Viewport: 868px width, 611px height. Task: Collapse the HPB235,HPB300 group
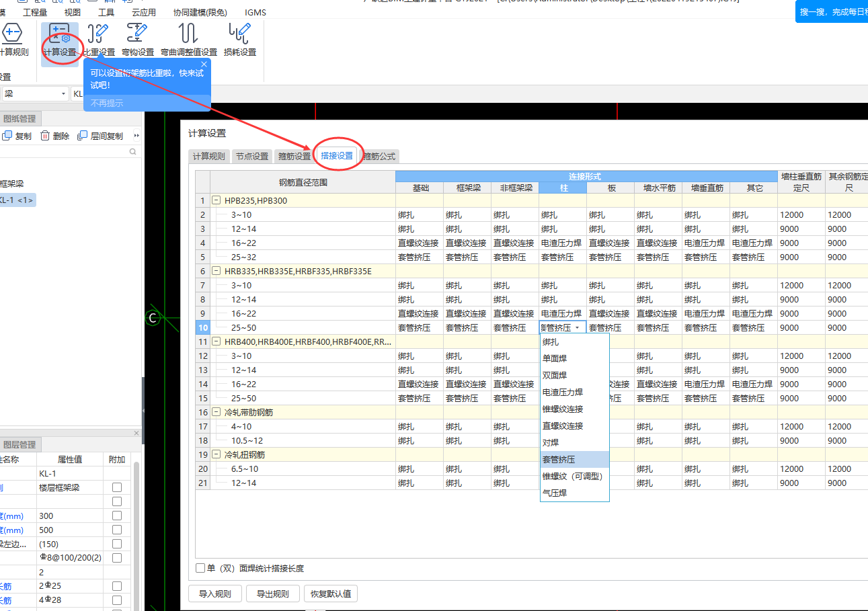pos(216,200)
